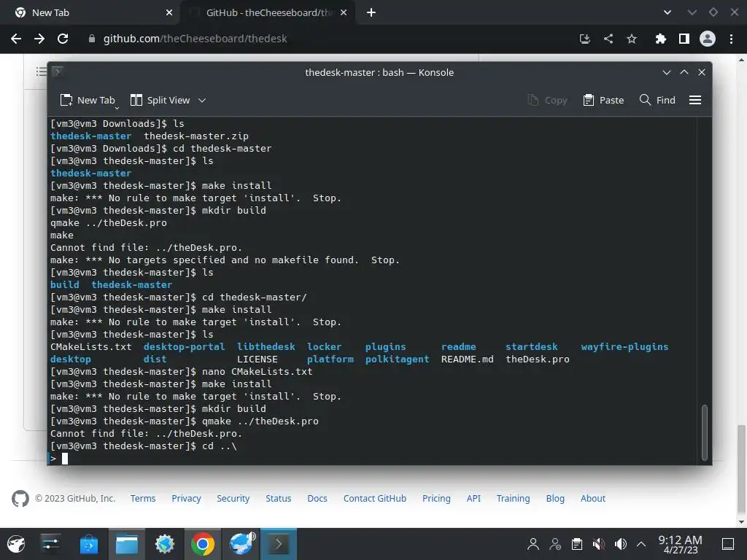The image size is (747, 560).
Task: Open system settings taskbar icon
Action: point(50,544)
